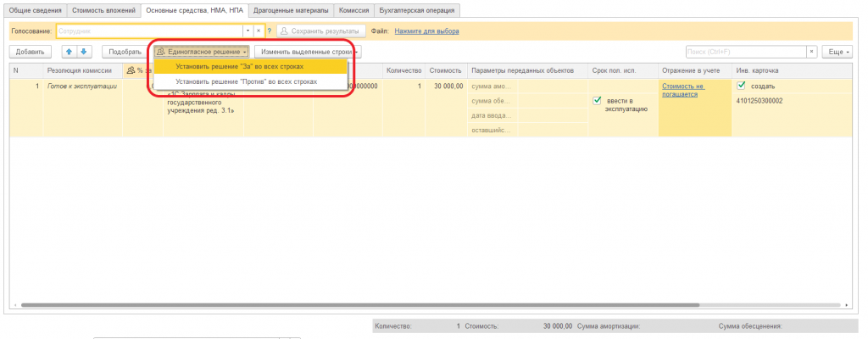Click the Параметры переданных объектов column header
The image size is (868, 339).
tap(527, 70)
